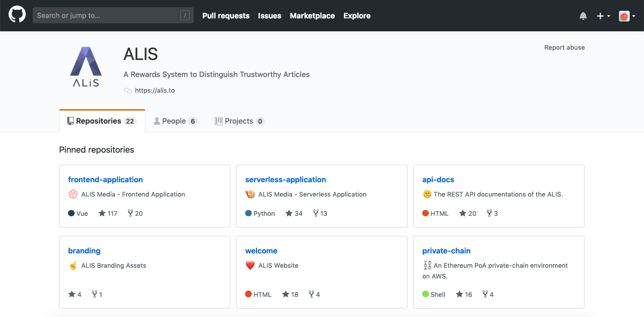Image resolution: width=644 pixels, height=317 pixels.
Task: Open the user avatar account menu
Action: click(x=627, y=16)
